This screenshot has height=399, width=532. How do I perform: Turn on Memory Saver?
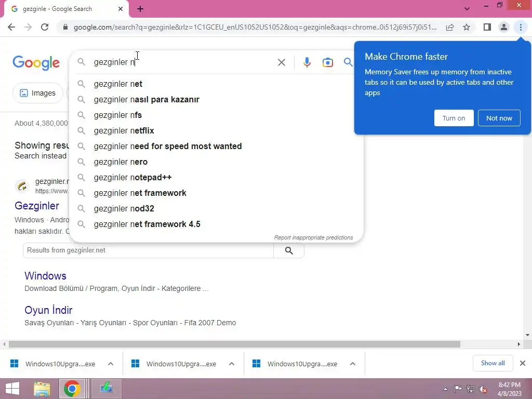(x=454, y=118)
